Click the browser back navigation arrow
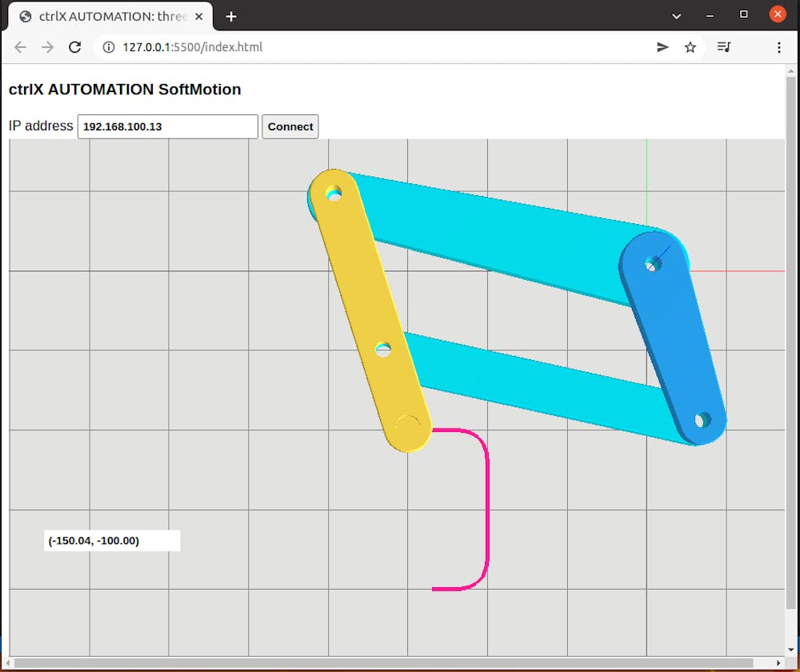Screen dimensions: 800x672 pos(20,47)
